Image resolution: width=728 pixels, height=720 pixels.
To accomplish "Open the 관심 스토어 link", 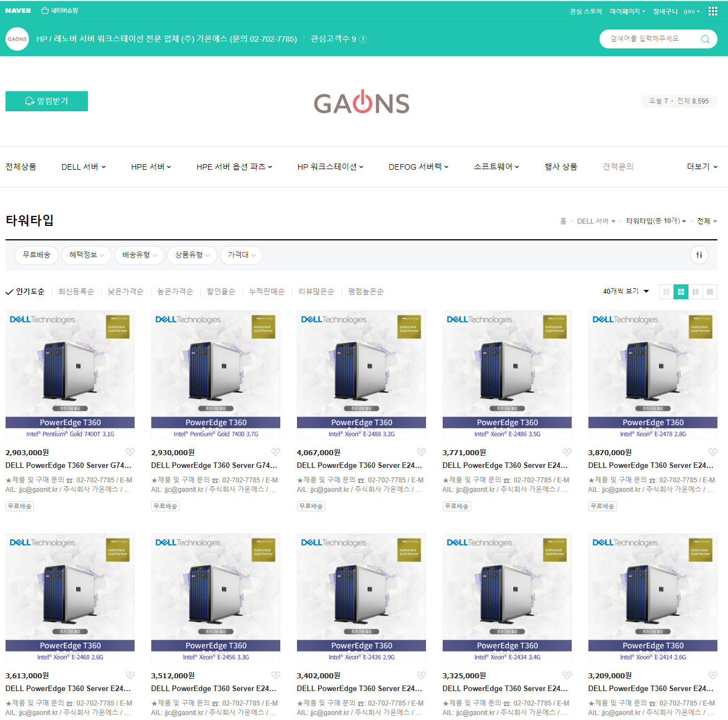I will pos(586,11).
